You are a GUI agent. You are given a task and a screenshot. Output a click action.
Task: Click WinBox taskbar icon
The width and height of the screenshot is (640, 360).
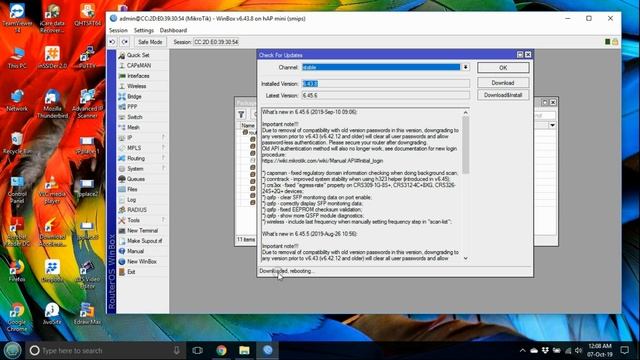click(x=268, y=350)
